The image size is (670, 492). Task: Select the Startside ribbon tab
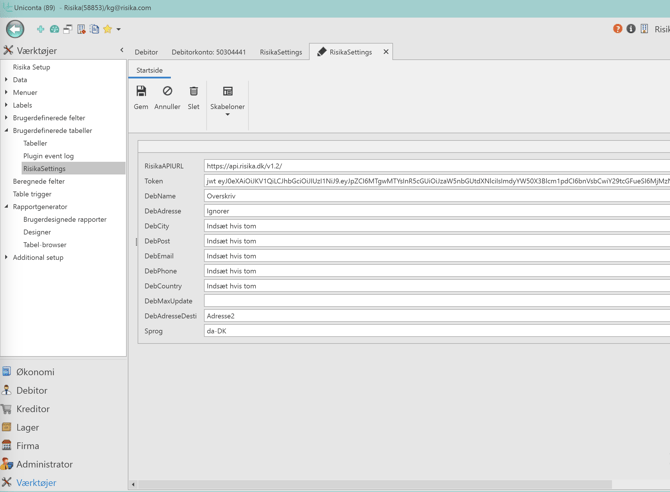[150, 70]
